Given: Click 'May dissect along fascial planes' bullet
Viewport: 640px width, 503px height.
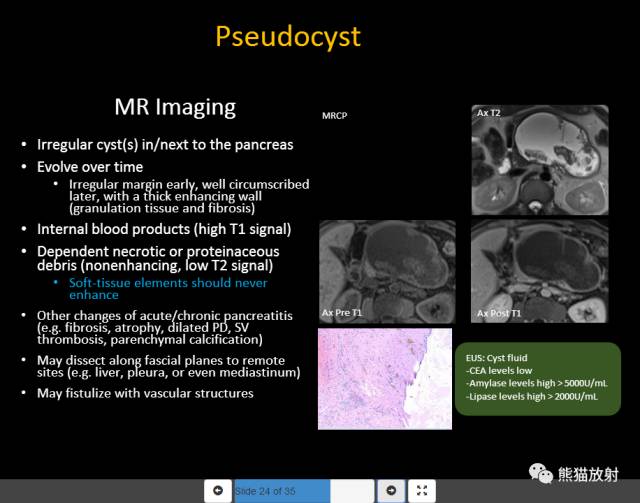Looking at the screenshot, I should (x=169, y=366).
